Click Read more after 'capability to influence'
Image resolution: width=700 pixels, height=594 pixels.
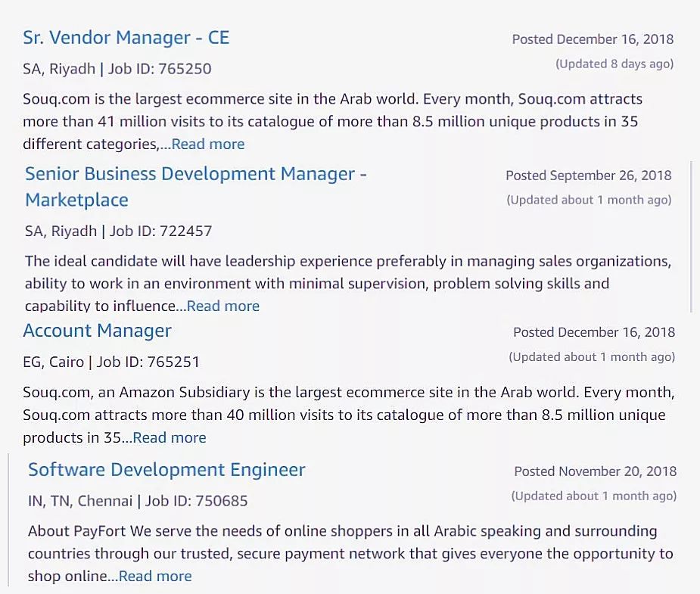(222, 306)
